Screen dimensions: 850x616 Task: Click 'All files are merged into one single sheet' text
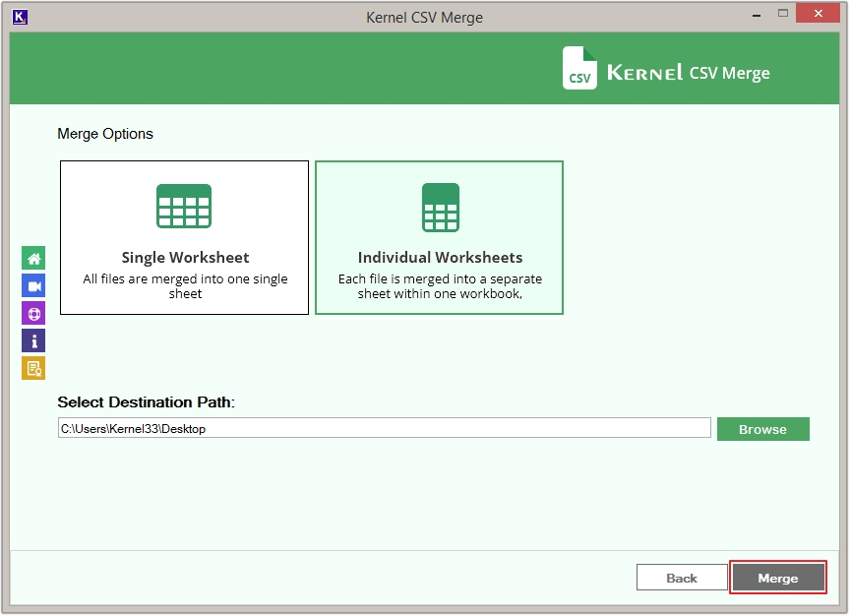[185, 286]
